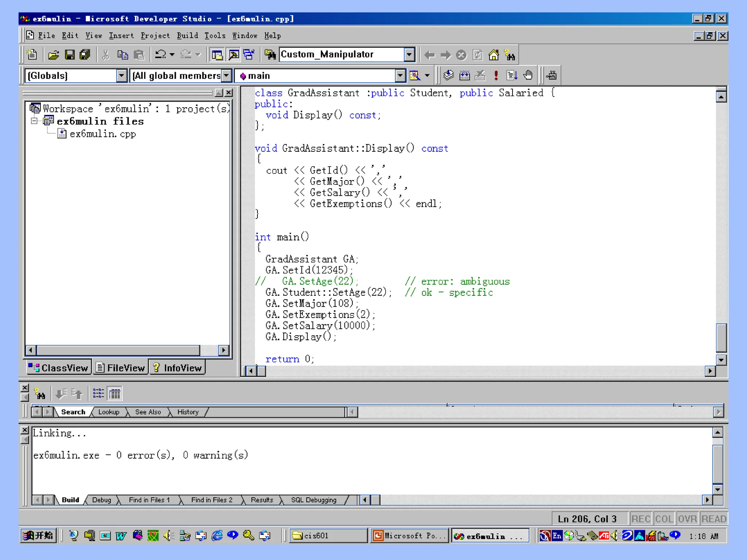
Task: Toggle the list view icon in the results panel
Action: 98,394
